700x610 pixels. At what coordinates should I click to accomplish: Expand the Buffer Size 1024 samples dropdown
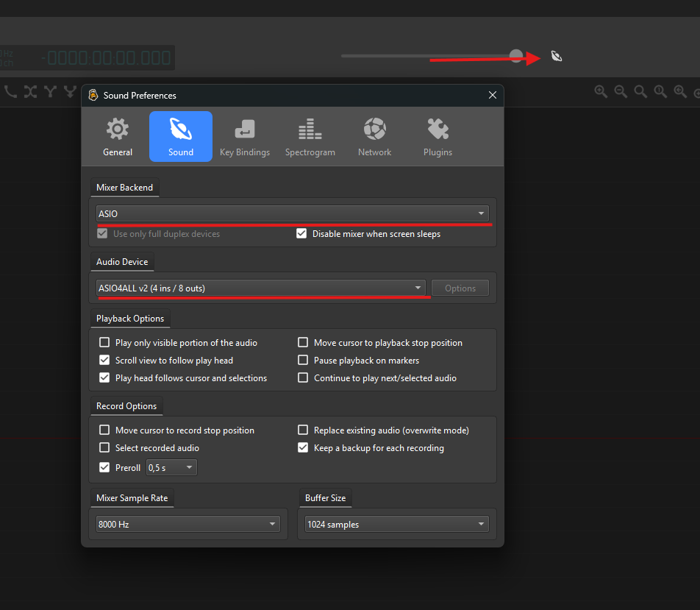[397, 525]
